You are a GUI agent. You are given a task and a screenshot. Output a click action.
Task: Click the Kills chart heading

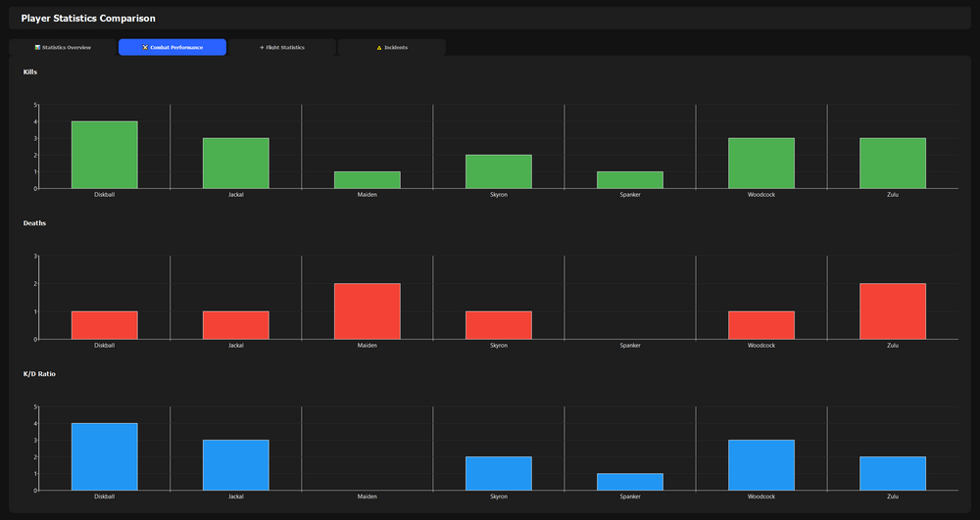pos(30,71)
